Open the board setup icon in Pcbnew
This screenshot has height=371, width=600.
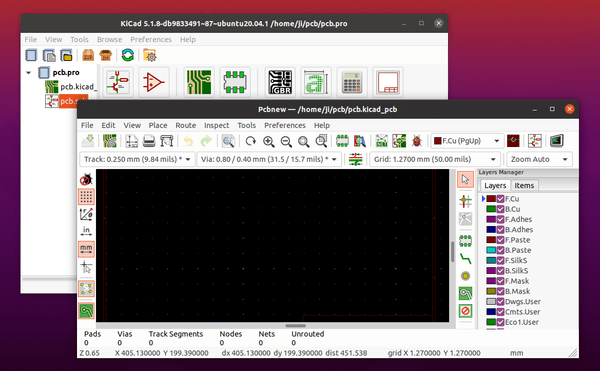point(110,141)
